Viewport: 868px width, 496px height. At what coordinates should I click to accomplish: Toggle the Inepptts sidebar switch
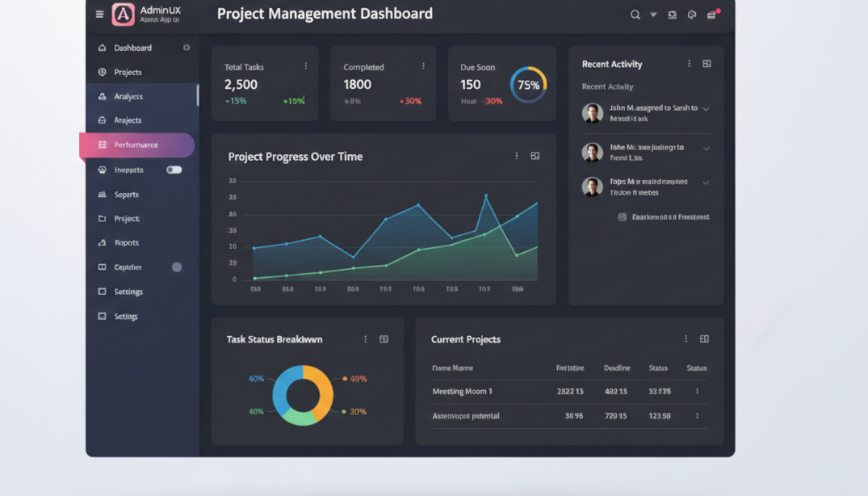click(174, 170)
